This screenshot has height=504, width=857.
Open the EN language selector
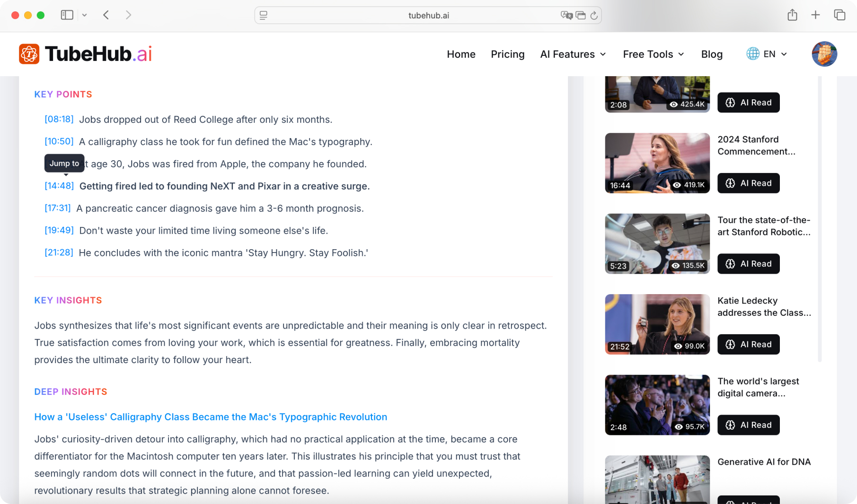point(767,54)
